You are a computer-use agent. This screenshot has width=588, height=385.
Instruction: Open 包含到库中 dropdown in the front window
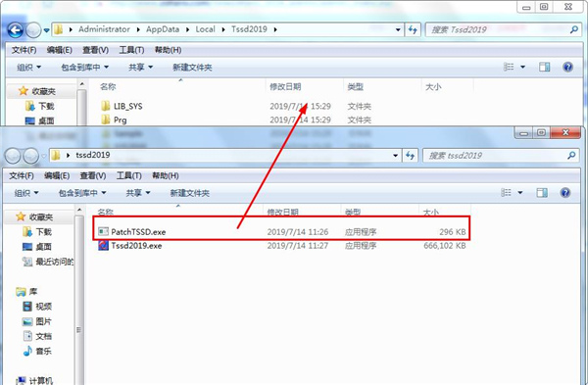point(82,193)
